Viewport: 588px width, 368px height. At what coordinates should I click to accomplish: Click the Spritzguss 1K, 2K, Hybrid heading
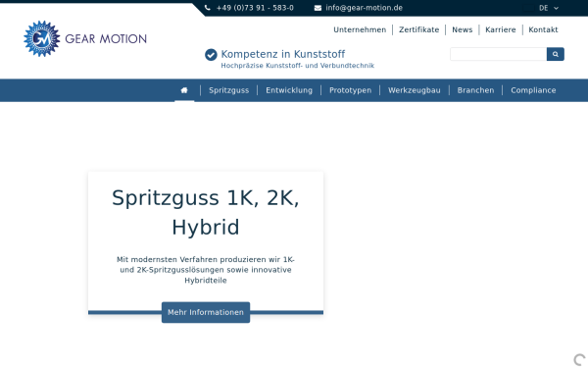pyautogui.click(x=206, y=213)
